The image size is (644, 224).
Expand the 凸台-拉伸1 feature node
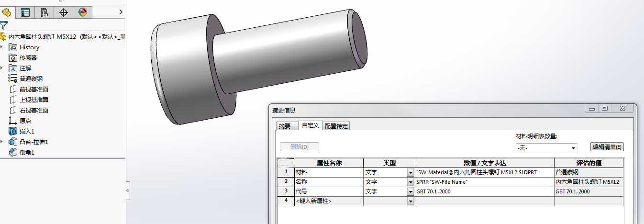click(2, 142)
